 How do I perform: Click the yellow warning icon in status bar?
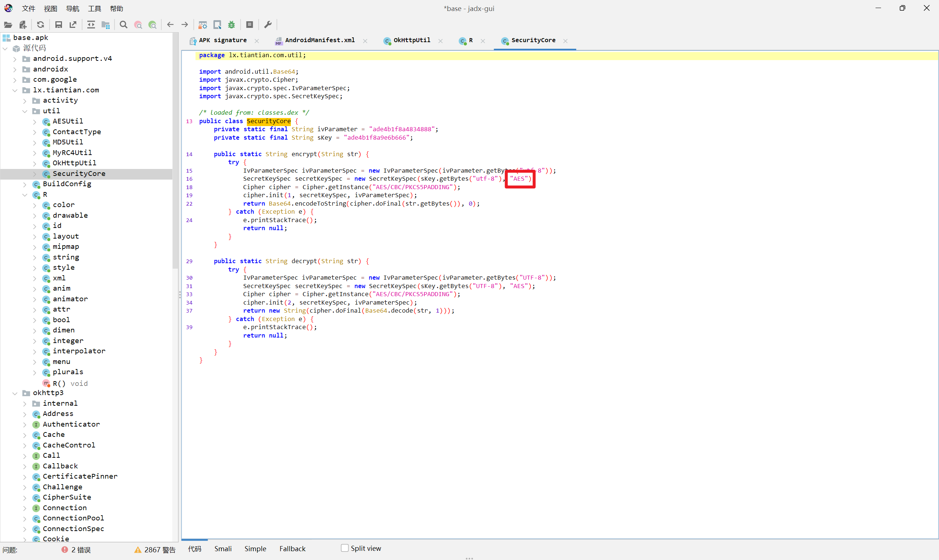138,550
